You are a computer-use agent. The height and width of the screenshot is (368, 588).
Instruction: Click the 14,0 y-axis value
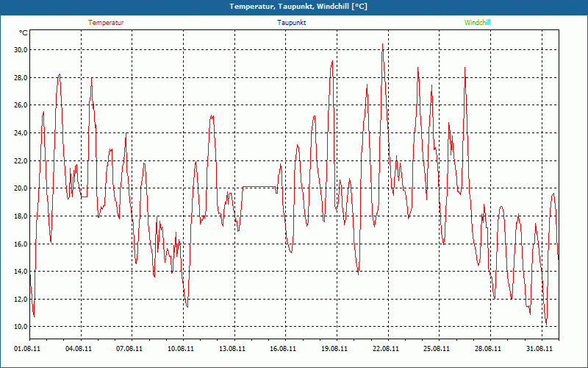21,271
